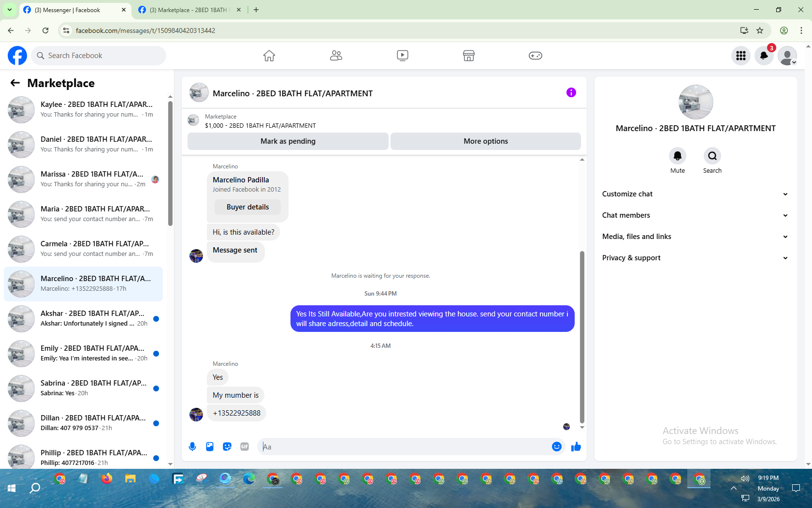Open the Chrome tab search dropdown
Image resolution: width=812 pixels, height=508 pixels.
click(x=9, y=10)
